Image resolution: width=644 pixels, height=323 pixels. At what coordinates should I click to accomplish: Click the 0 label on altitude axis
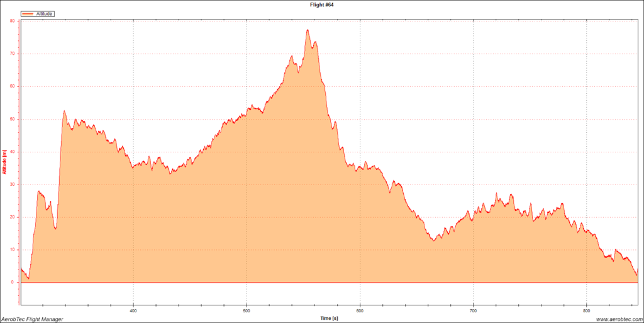click(14, 283)
